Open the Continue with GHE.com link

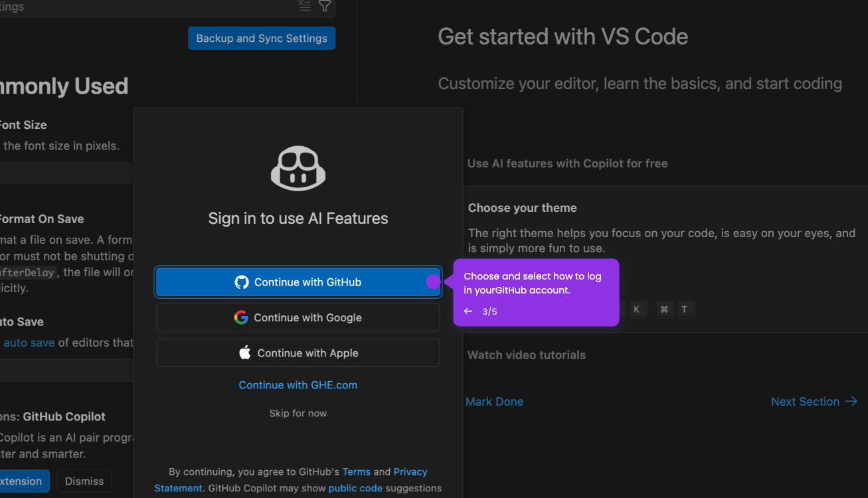298,385
